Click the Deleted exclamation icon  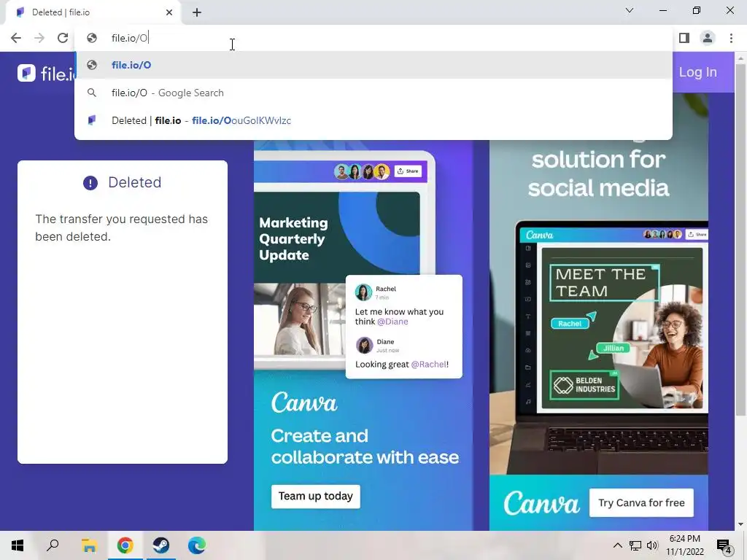coord(90,183)
